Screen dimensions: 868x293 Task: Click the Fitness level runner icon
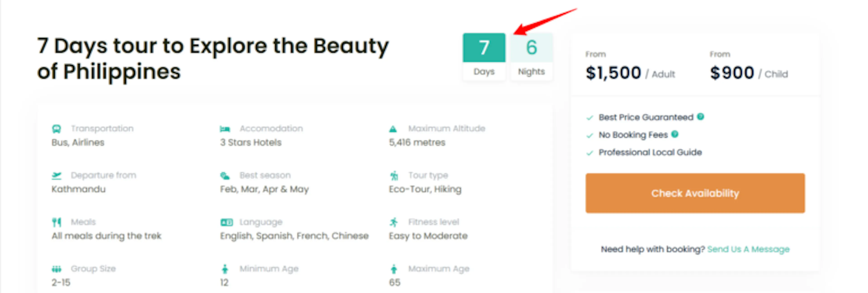click(x=394, y=222)
